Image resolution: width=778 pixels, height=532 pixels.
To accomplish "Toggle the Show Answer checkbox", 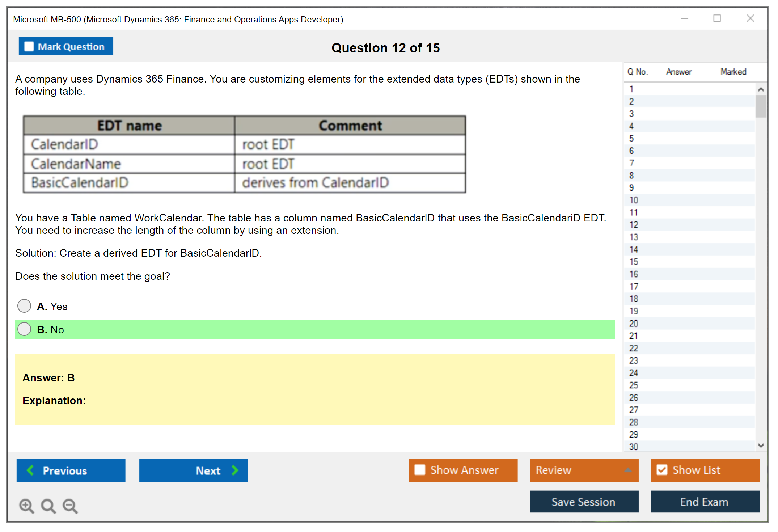I will tap(420, 470).
